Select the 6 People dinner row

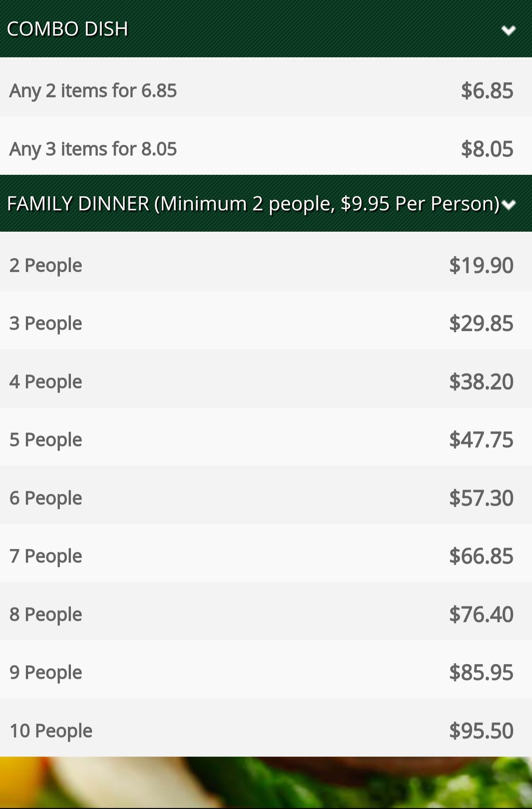click(x=46, y=498)
